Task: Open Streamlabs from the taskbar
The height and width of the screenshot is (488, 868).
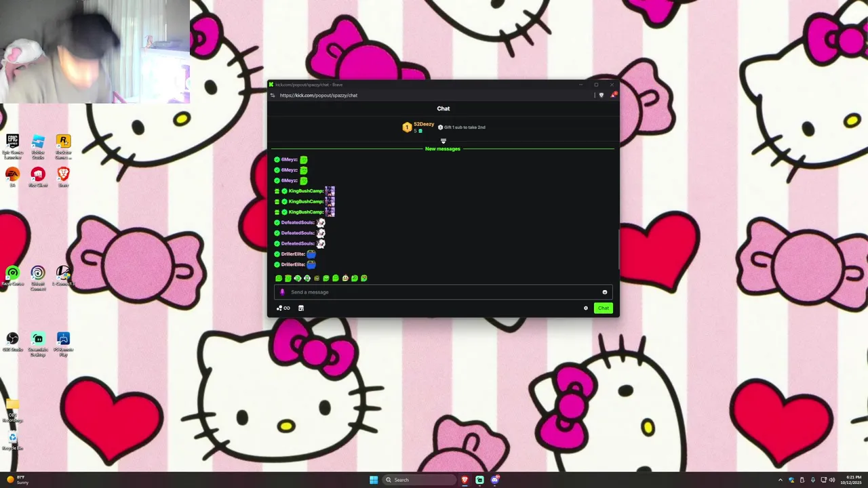Action: 479,480
